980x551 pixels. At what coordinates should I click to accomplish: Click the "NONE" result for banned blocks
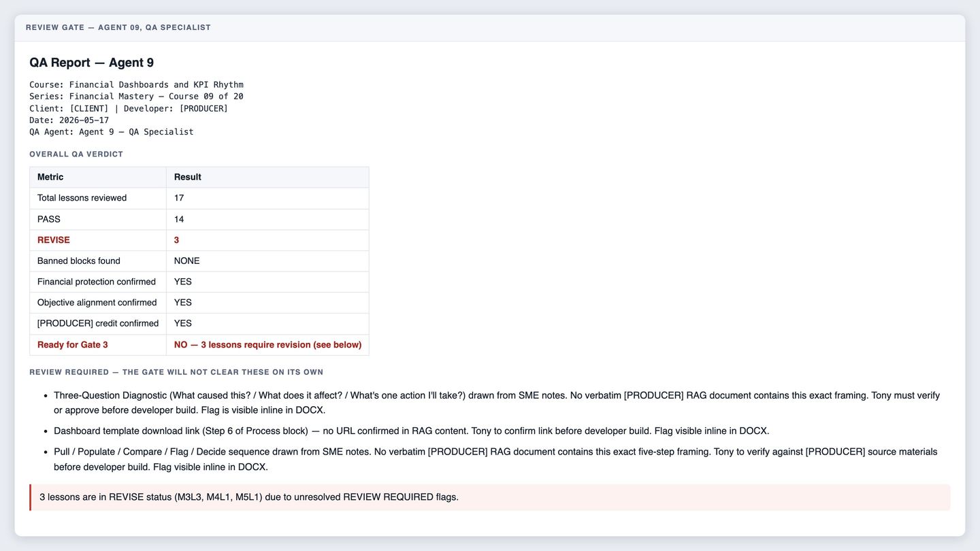[187, 261]
